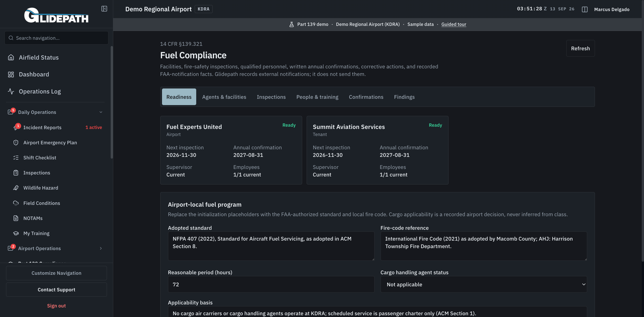Click the Inspections clipboard icon
Screen dimensions: 644x317
[16, 173]
